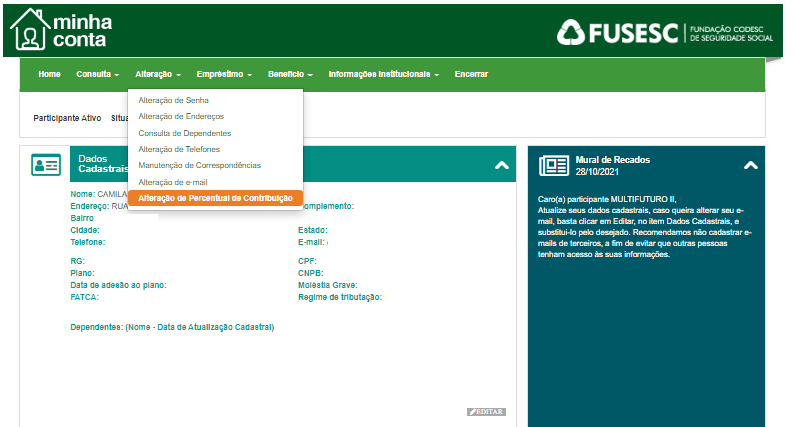Screen dimensions: 796x427
Task: Select Alteração de Senha option
Action: [173, 100]
